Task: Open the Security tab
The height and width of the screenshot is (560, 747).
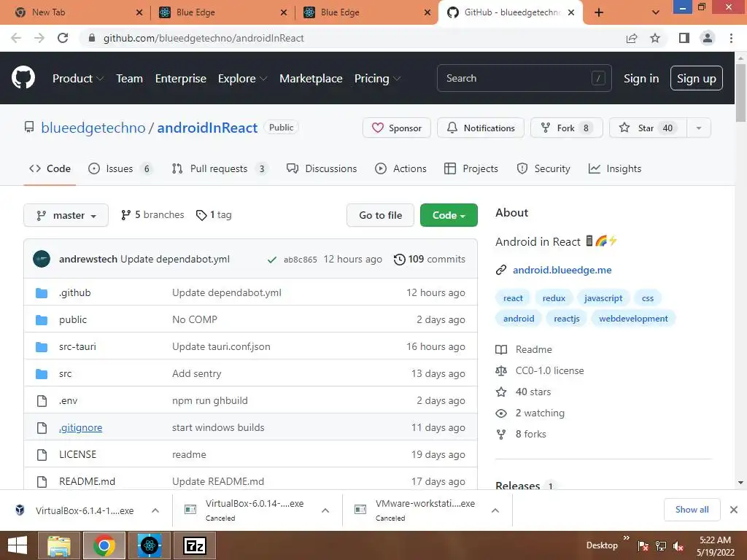Action: (543, 168)
